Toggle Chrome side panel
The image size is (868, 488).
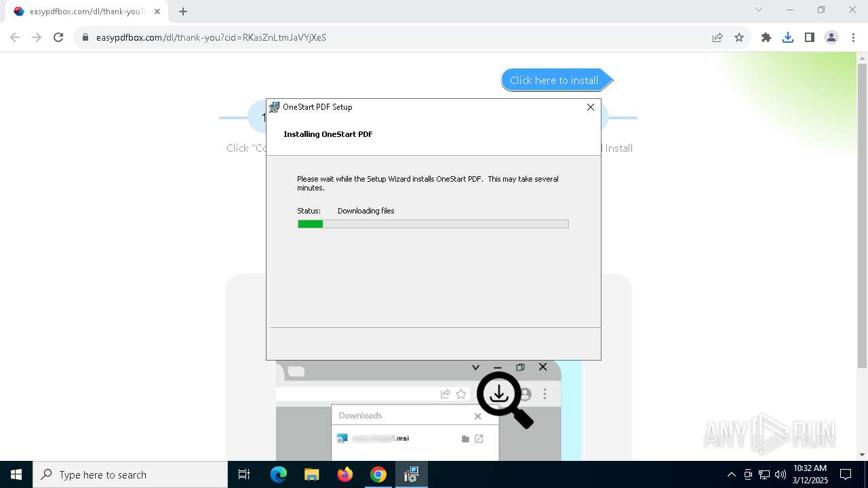tap(810, 37)
